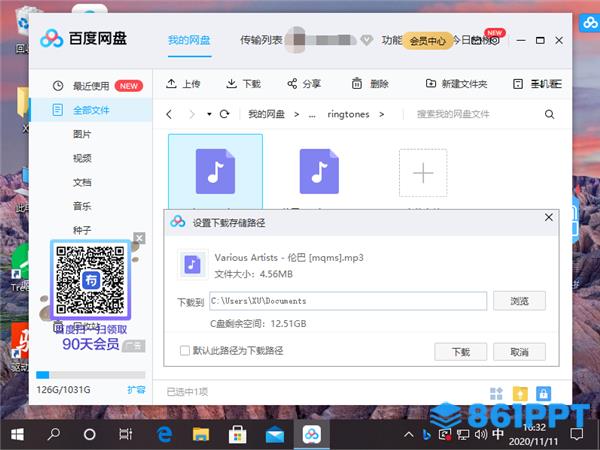Go forward with the right arrow
Viewport: 600px width, 450px height.
[x=192, y=114]
